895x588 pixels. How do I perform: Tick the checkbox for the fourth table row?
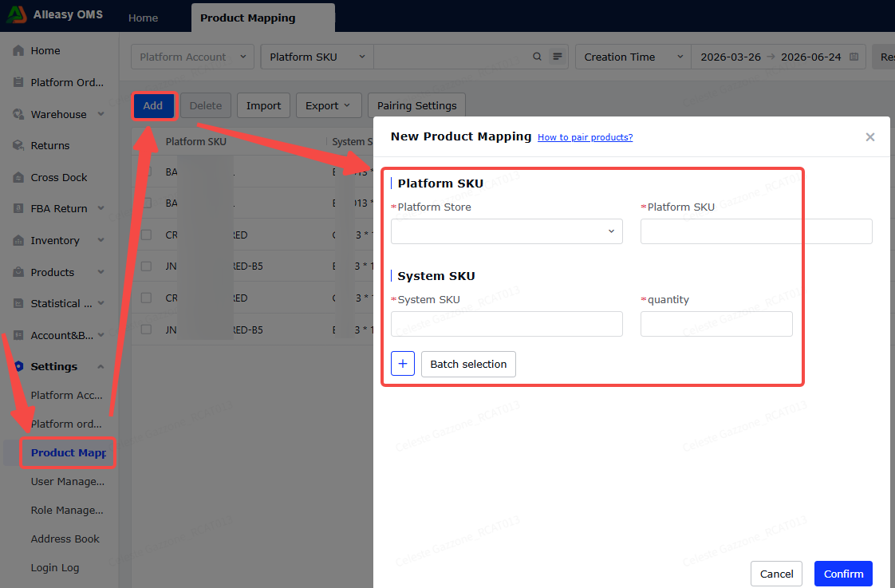[146, 266]
